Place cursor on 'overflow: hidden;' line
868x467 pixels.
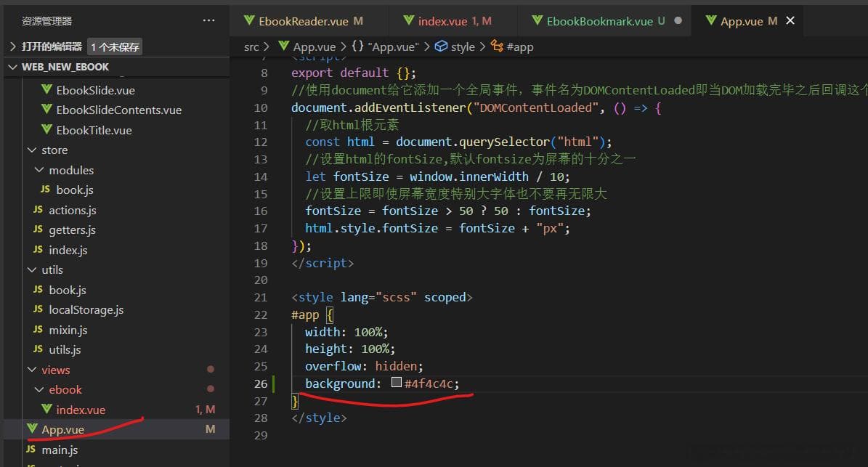pos(364,366)
